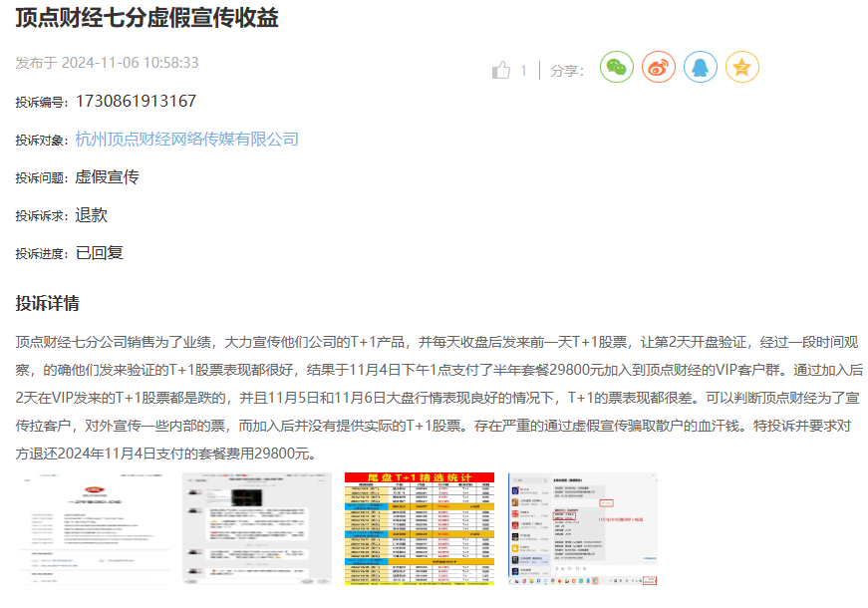This screenshot has height=608, width=868.
Task: Click the publish time 2024-11-06 10:58:33
Action: click(131, 63)
